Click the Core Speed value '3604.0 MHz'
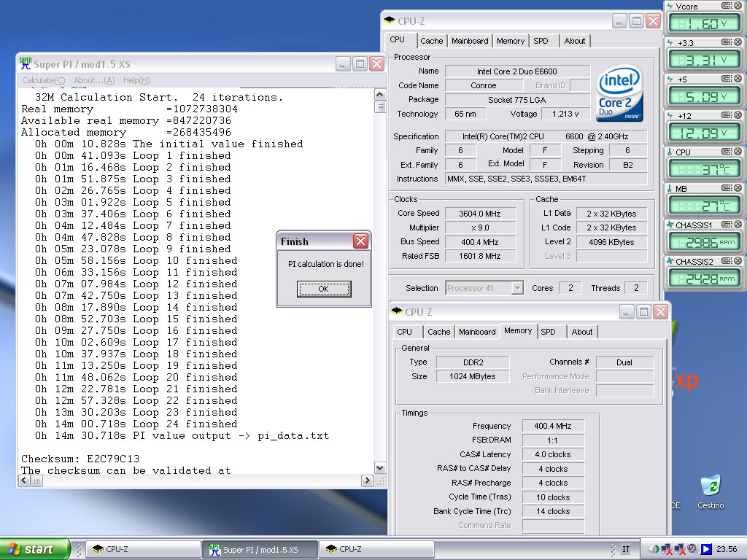This screenshot has width=747, height=560. pos(480,214)
